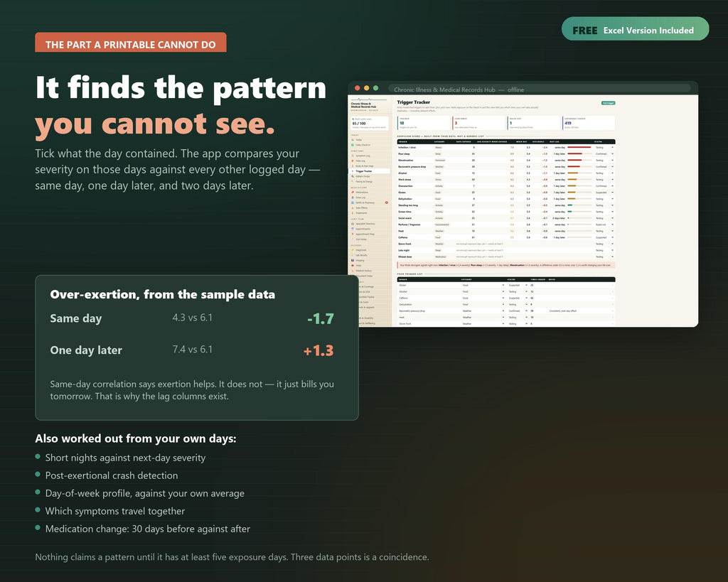Screen dimensions: 728x582
Task: Open Appointments in the sidebar
Action: (363, 229)
